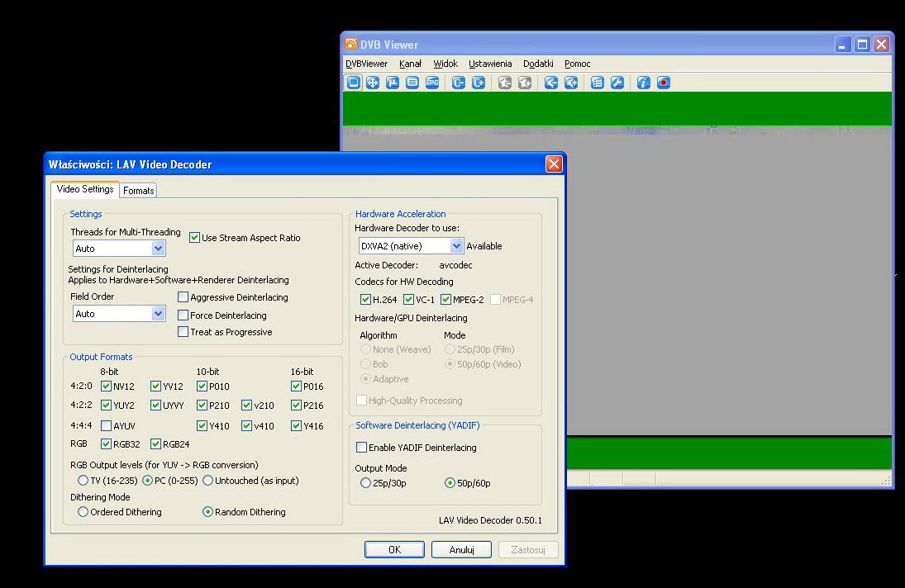Uncheck Use Stream Aspect Ratio

tap(195, 238)
